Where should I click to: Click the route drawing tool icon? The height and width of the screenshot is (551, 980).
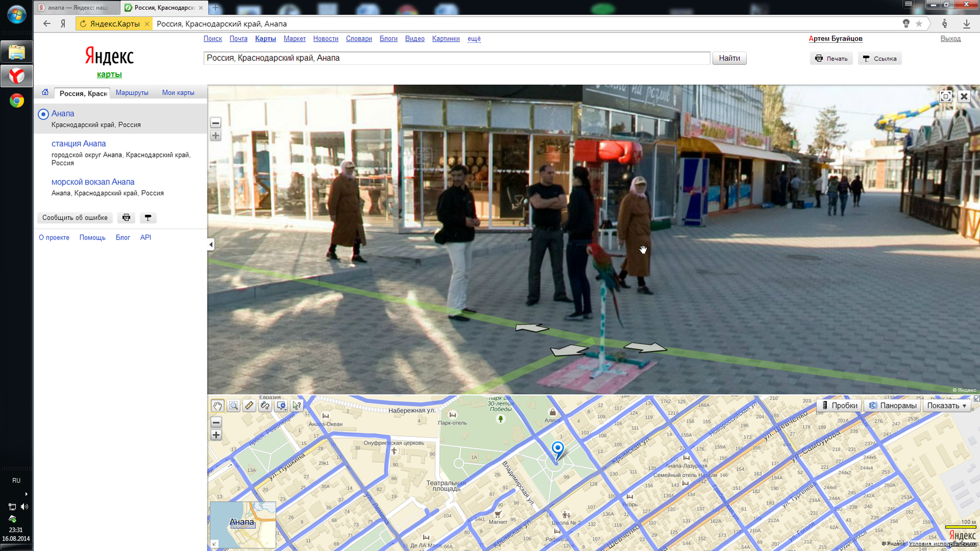[x=265, y=405]
